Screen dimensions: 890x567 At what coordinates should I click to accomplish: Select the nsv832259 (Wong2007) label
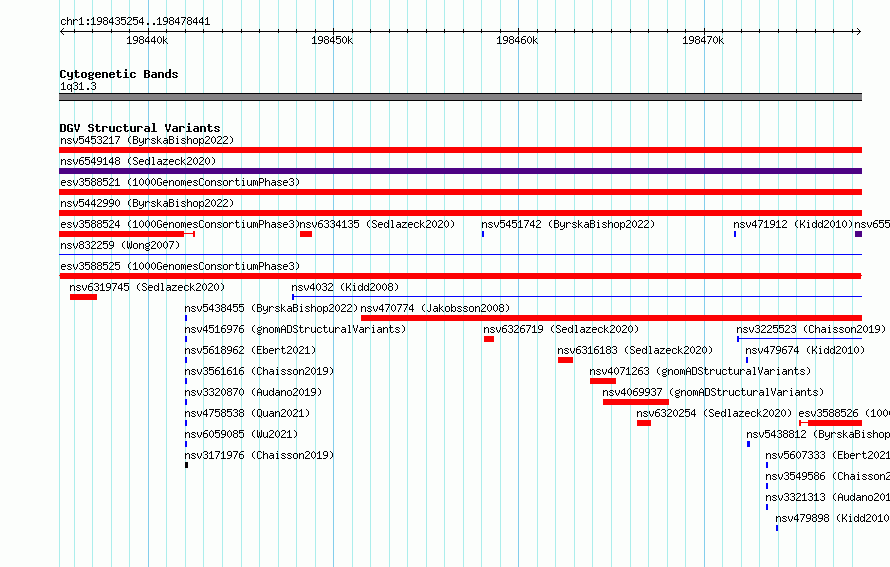120,245
